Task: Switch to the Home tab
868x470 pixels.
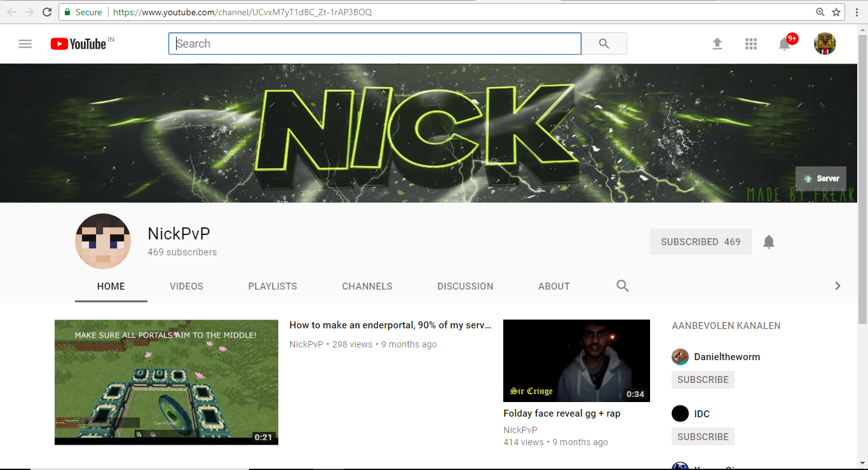Action: tap(111, 286)
